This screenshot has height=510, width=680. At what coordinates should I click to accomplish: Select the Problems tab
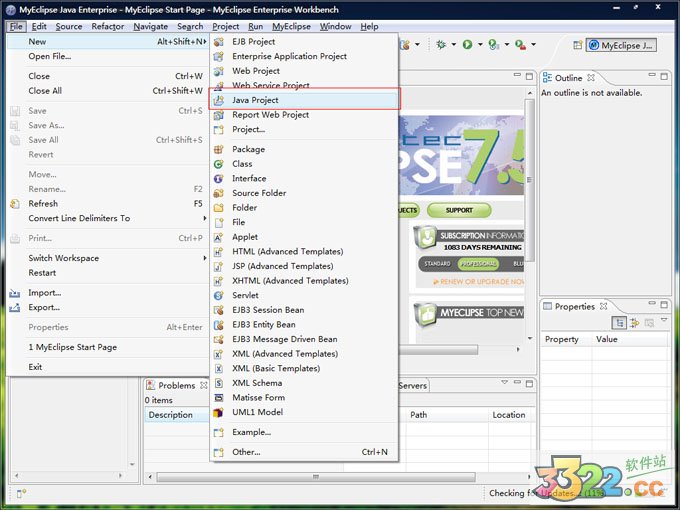(177, 386)
